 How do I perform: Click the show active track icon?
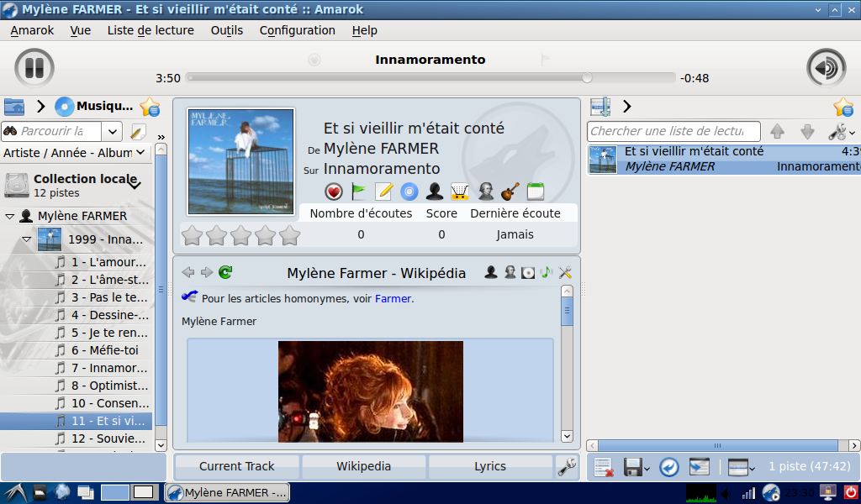tap(699, 467)
